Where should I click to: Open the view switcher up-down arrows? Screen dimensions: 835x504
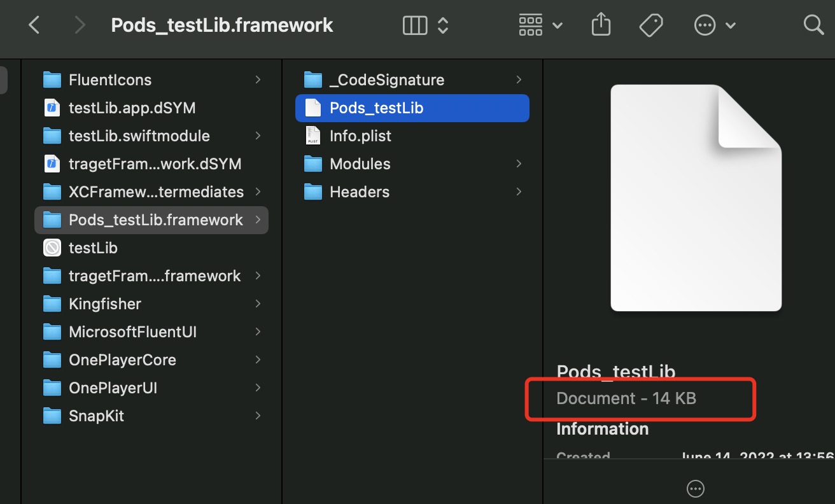click(443, 25)
